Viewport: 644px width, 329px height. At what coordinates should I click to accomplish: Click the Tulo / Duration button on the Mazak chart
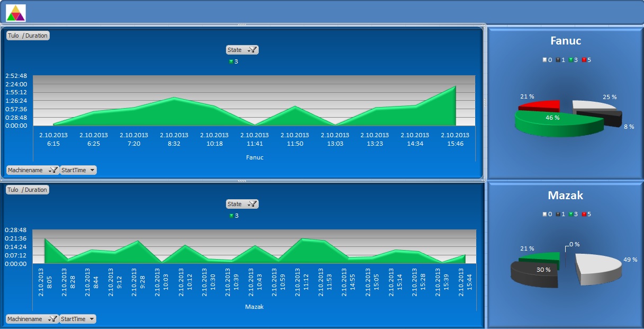point(28,190)
